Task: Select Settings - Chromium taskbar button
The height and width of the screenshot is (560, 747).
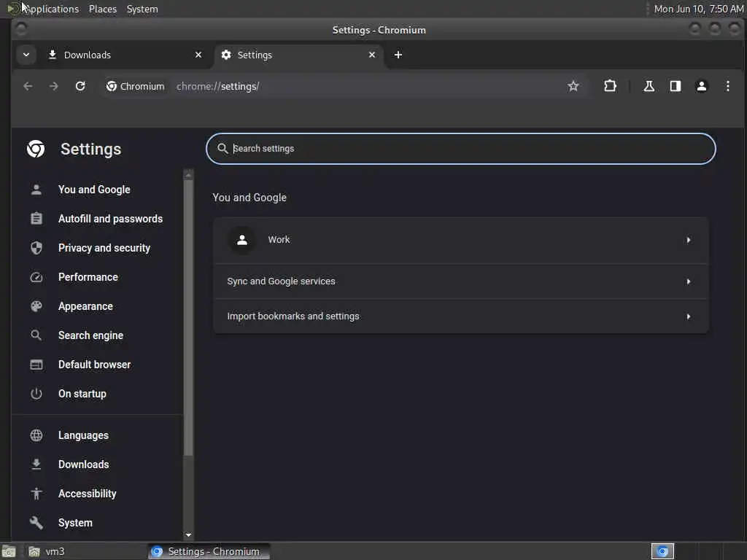Action: [209, 551]
